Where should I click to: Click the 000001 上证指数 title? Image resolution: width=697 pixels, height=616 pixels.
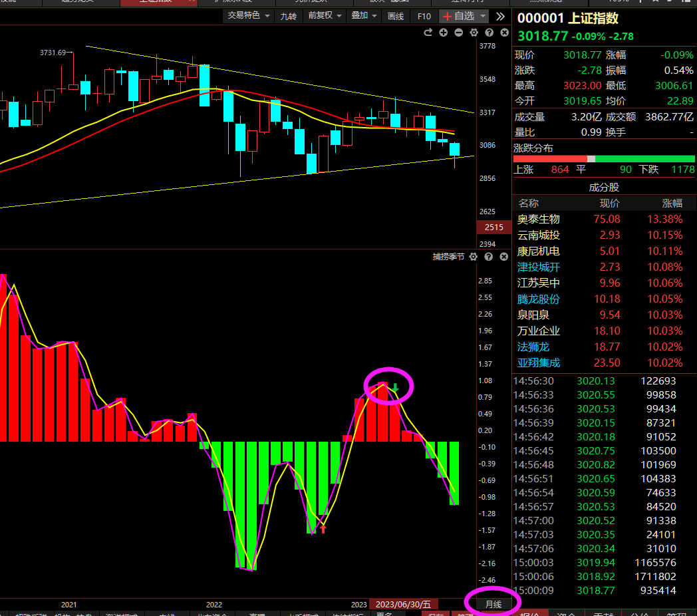point(568,18)
